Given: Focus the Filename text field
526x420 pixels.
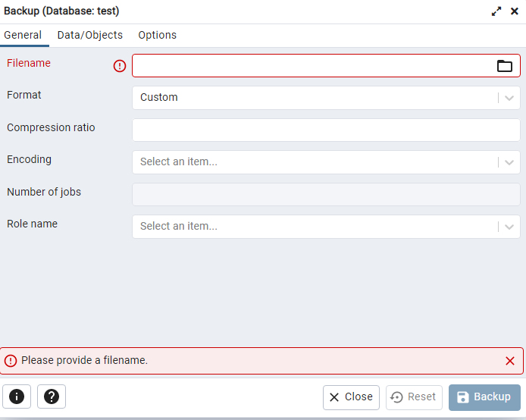Looking at the screenshot, I should pos(311,66).
